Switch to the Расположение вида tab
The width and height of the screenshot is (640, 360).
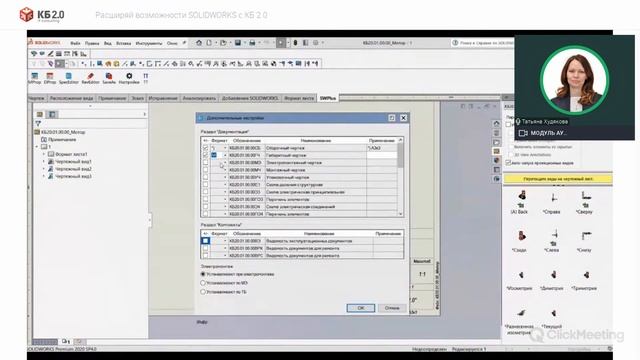[71, 98]
